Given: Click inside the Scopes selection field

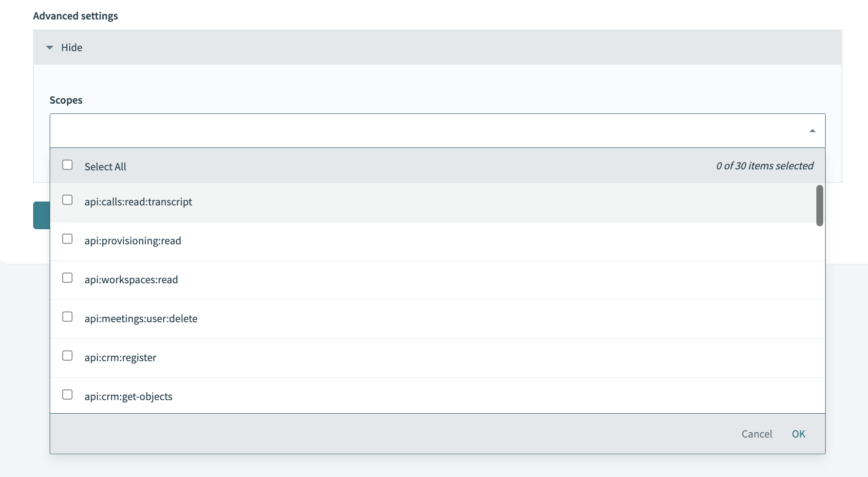Looking at the screenshot, I should pos(429,131).
